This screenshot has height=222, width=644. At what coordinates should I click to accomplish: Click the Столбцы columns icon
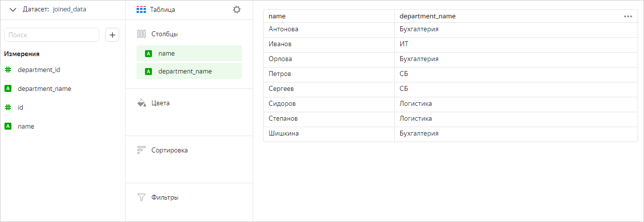pyautogui.click(x=141, y=34)
